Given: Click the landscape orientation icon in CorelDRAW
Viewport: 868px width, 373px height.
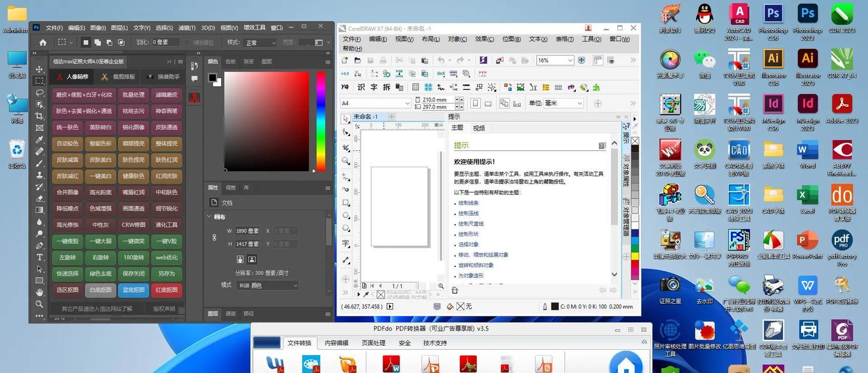Looking at the screenshot, I should coord(488,103).
